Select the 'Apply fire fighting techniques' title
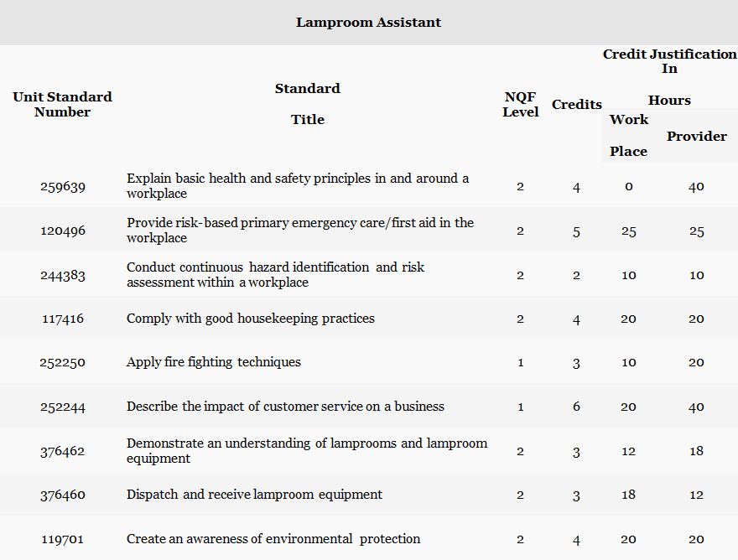Screen dimensions: 738x560 coord(214,363)
